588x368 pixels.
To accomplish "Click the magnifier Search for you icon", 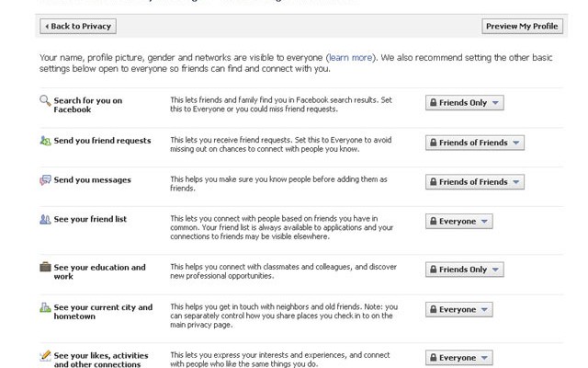I will [45, 100].
